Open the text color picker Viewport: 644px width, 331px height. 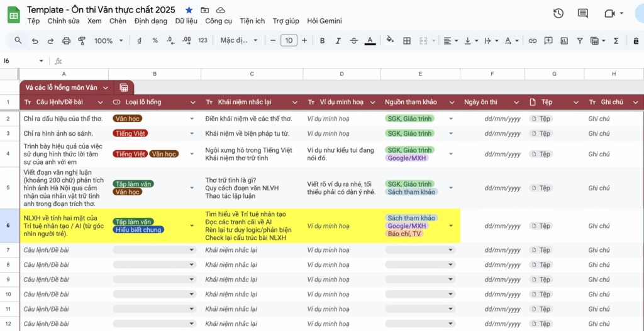370,41
